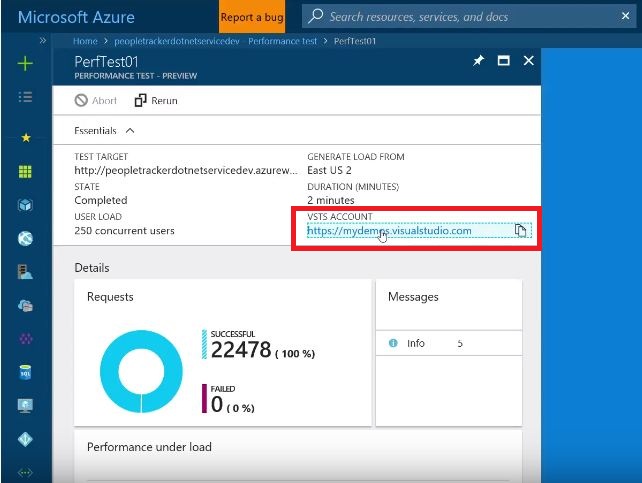Click the Microsoft Azure logo text

click(76, 17)
